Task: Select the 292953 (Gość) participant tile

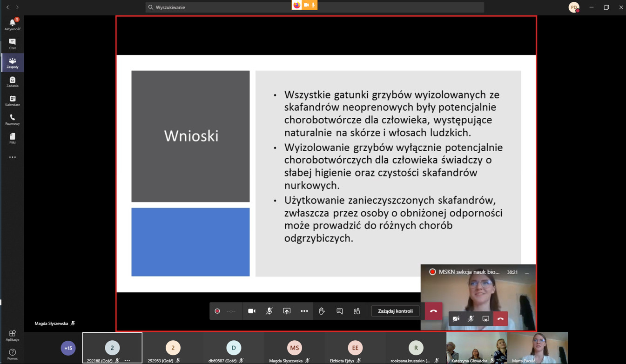Action: point(173,348)
